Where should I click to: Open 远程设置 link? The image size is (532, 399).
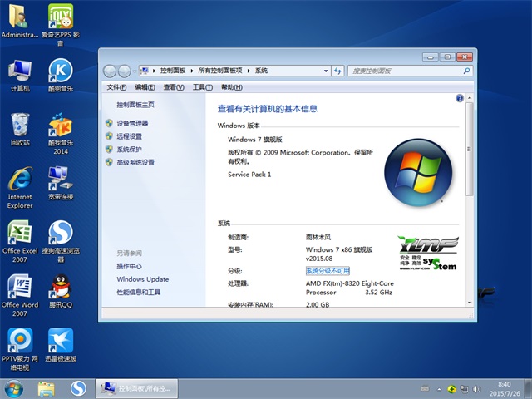[x=130, y=136]
